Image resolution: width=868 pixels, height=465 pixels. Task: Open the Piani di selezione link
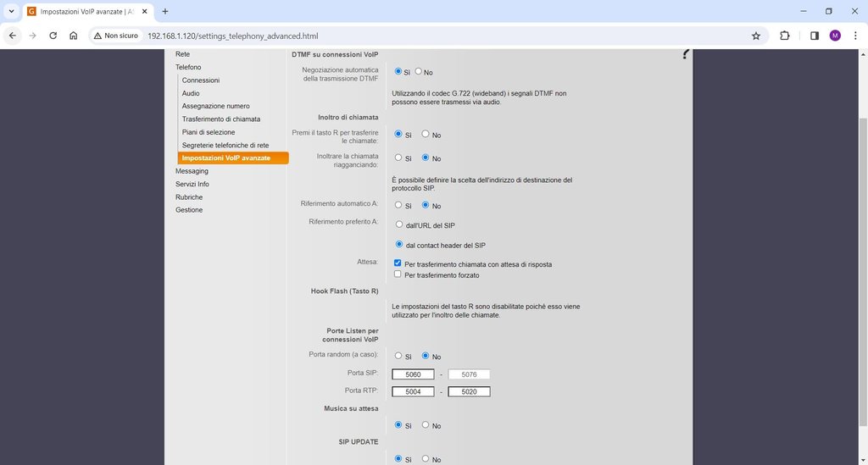click(208, 132)
